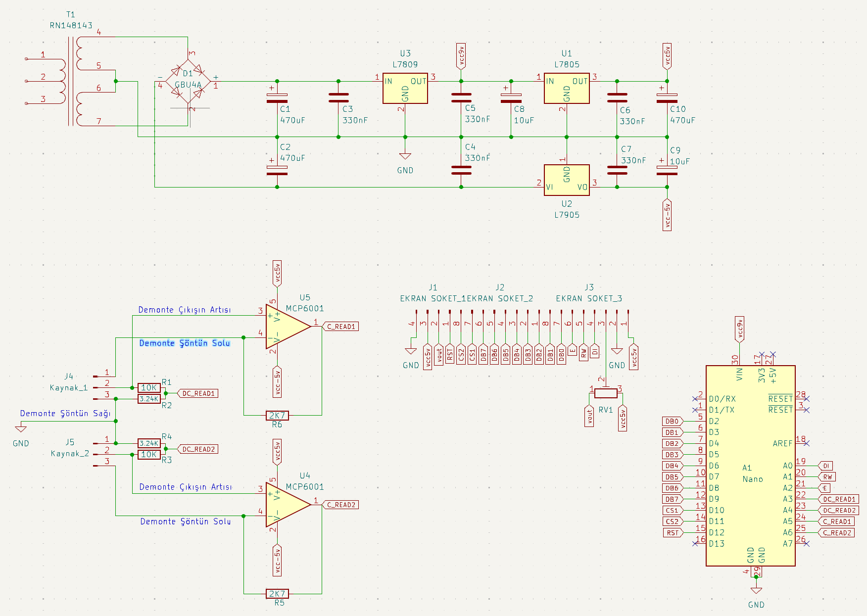Click the GND symbol below U3
The image size is (867, 616).
[405, 156]
